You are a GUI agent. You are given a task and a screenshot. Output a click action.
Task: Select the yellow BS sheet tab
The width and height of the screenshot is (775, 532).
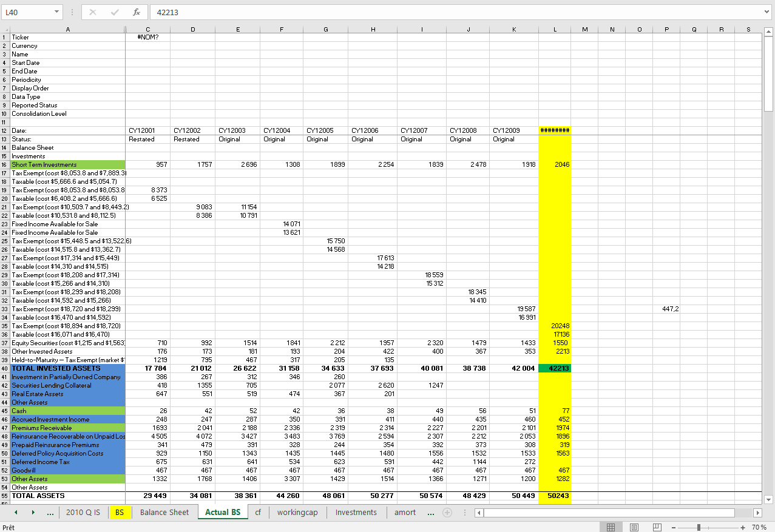120,513
